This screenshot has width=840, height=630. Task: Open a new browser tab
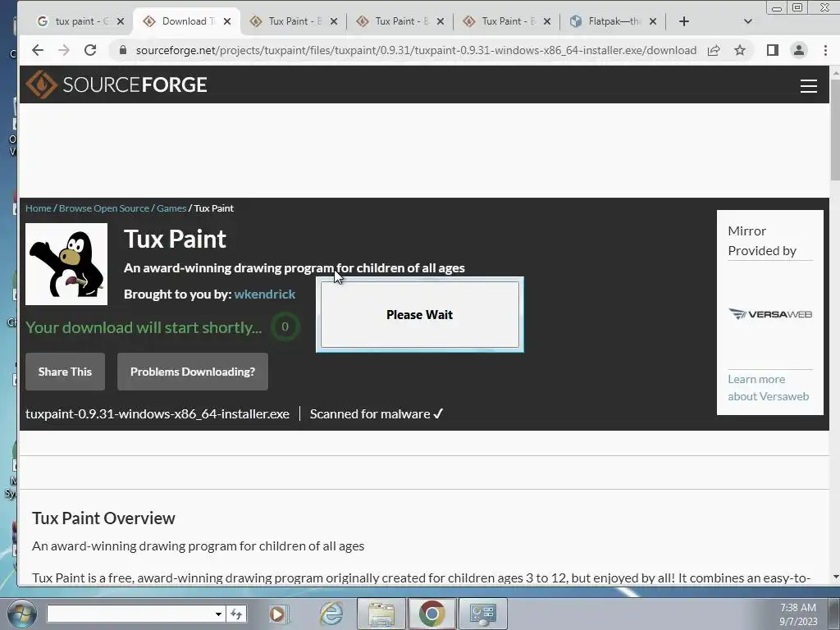(x=683, y=21)
